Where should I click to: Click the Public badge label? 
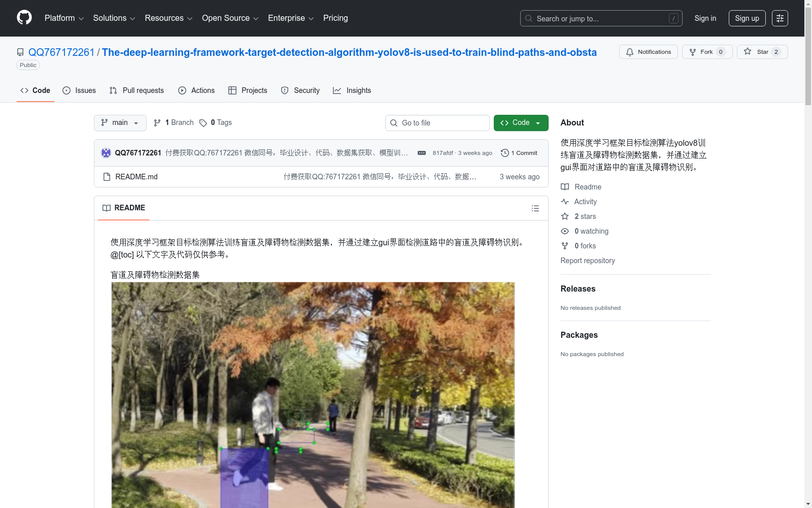pyautogui.click(x=28, y=65)
